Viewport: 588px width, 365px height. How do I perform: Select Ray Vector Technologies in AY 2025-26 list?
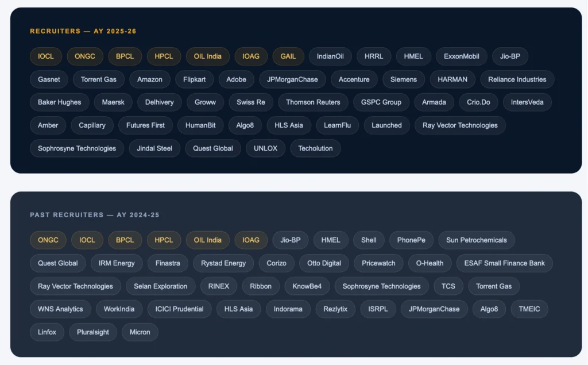pyautogui.click(x=460, y=125)
